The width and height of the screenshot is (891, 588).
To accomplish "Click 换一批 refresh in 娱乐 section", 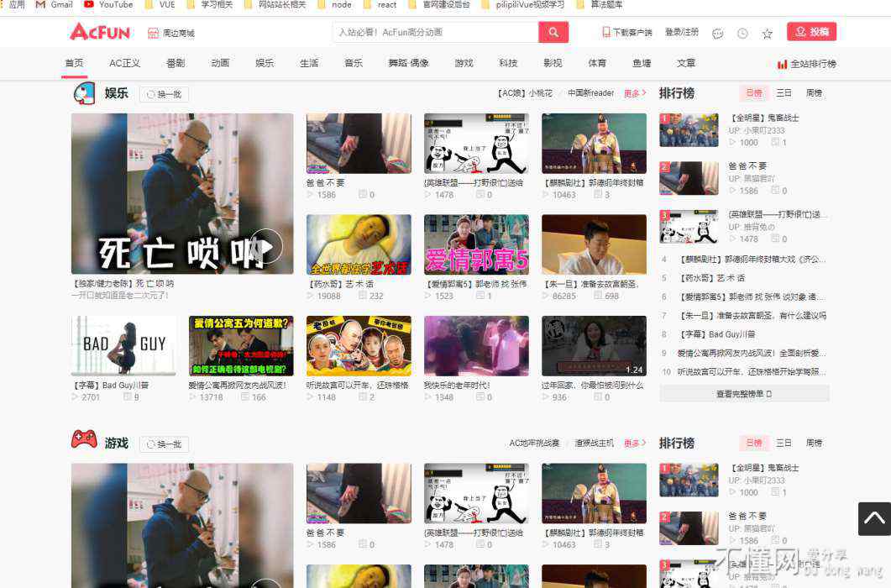I will point(164,94).
